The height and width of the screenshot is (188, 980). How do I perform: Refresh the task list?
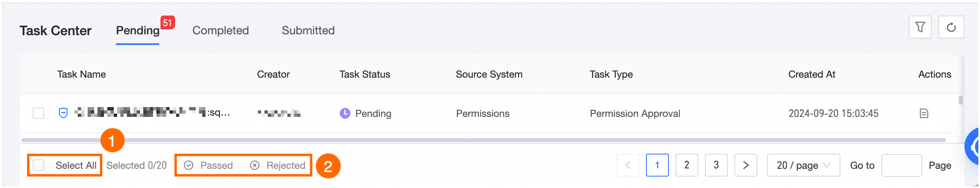[x=951, y=27]
